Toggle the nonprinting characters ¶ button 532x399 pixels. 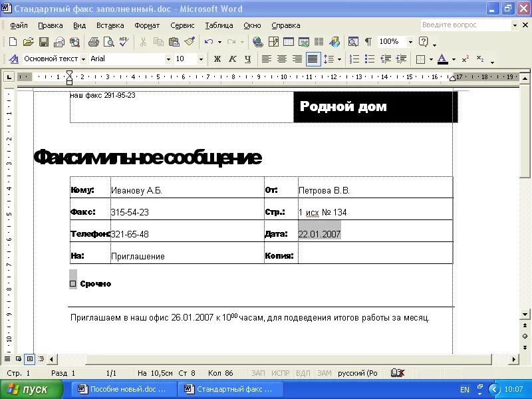pos(368,42)
